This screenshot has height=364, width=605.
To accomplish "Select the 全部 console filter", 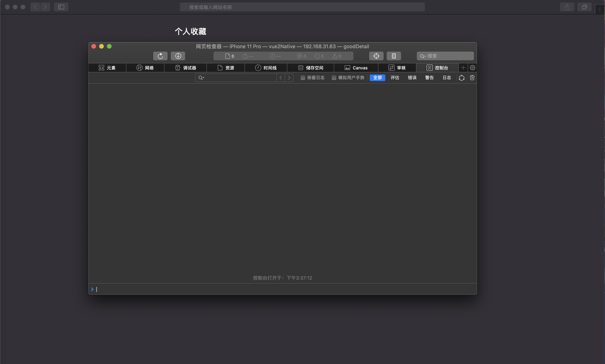I will 377,78.
